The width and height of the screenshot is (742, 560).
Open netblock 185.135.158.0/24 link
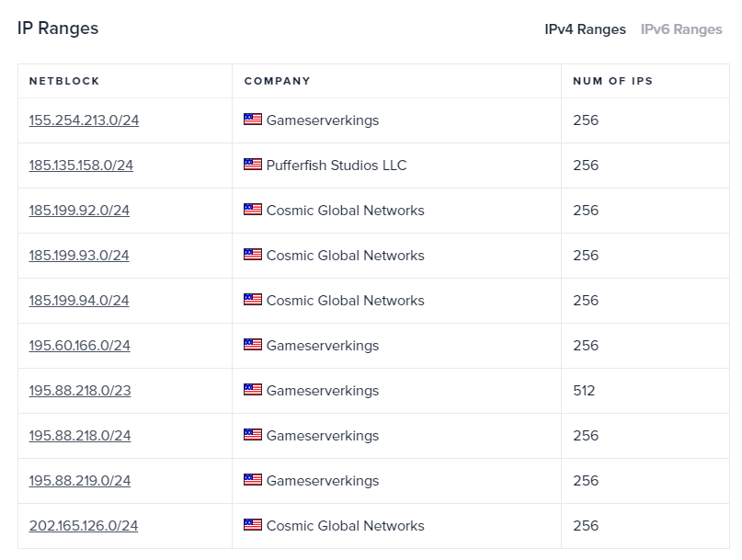point(81,166)
